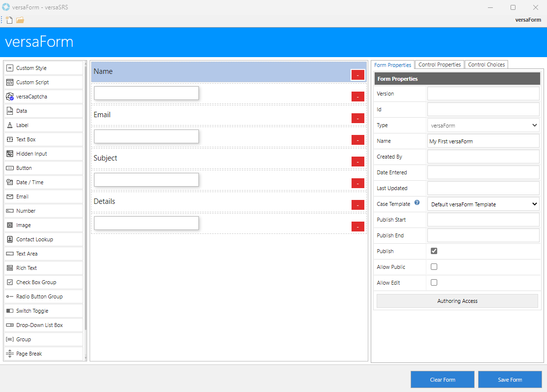Image resolution: width=547 pixels, height=392 pixels.
Task: Click the Created By field
Action: (483, 157)
